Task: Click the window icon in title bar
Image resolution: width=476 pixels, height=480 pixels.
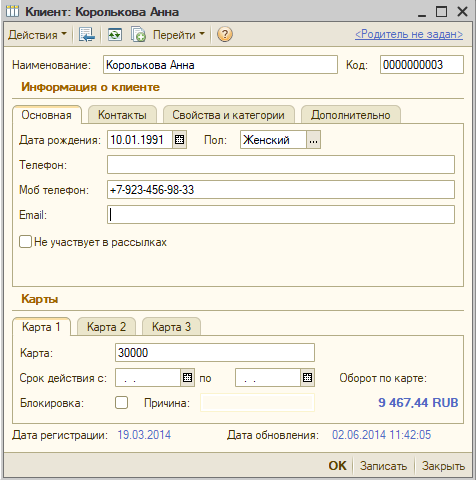Action: pyautogui.click(x=13, y=12)
